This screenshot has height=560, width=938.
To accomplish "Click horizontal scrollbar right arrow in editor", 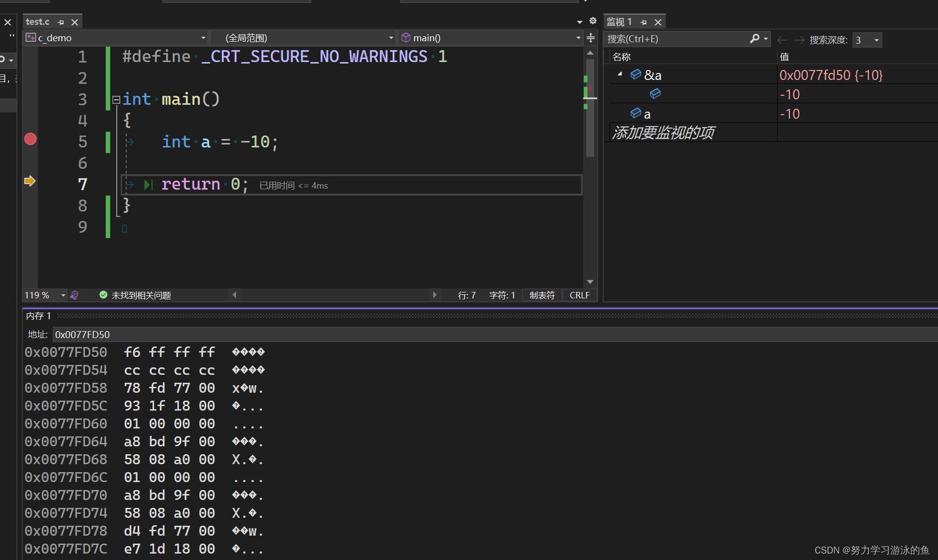I will click(435, 295).
